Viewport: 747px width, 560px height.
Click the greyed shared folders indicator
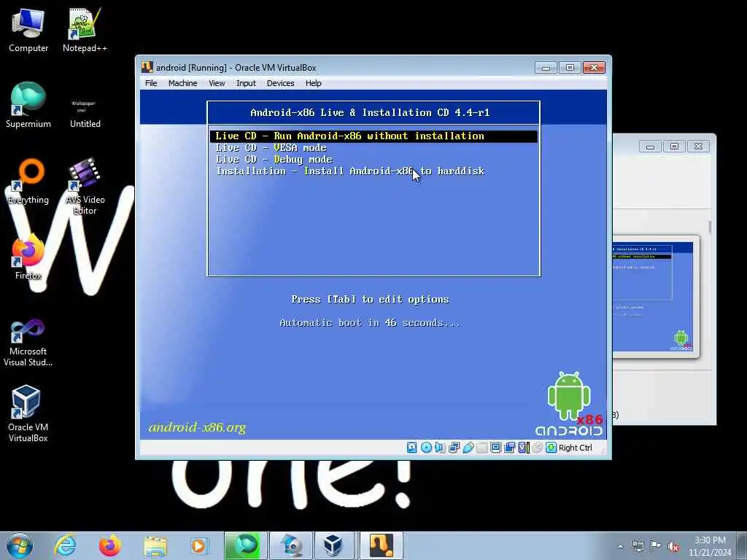point(481,448)
